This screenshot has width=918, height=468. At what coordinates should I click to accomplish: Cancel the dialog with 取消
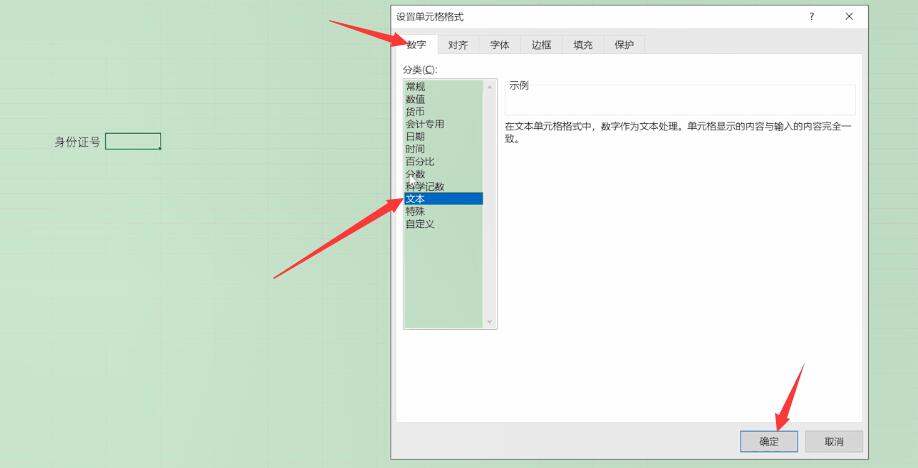coord(834,442)
